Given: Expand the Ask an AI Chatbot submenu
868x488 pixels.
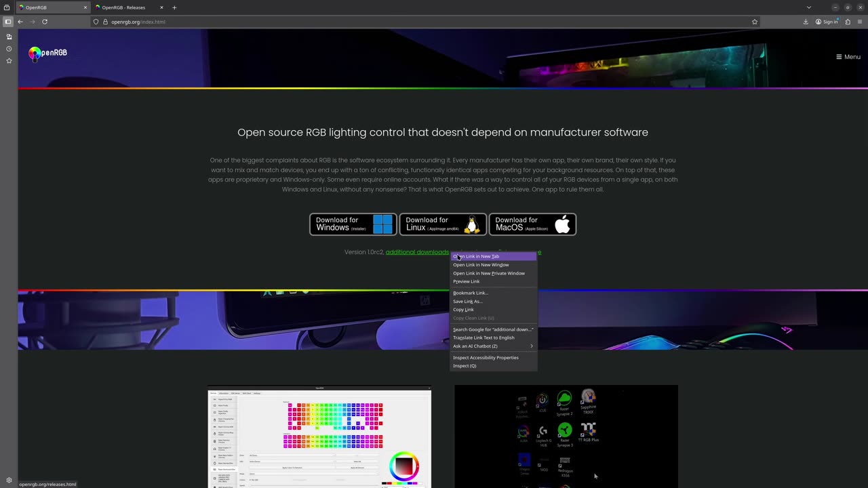Looking at the screenshot, I should coord(494,346).
